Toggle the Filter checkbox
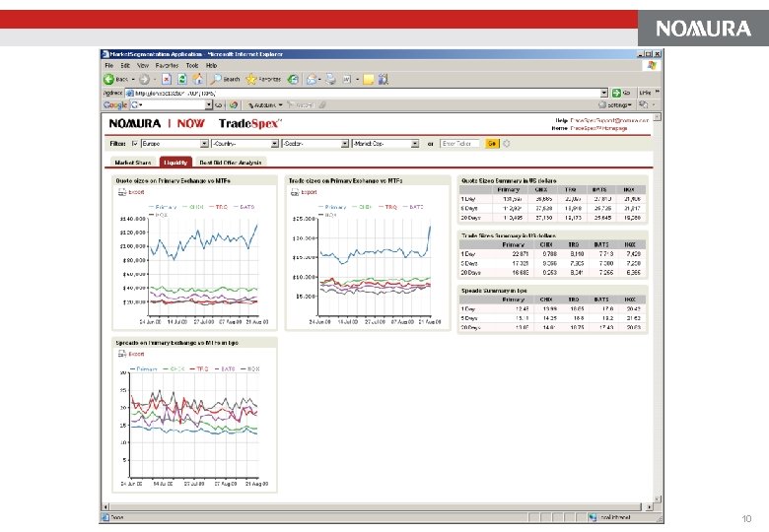This screenshot has width=769, height=532. (135, 144)
